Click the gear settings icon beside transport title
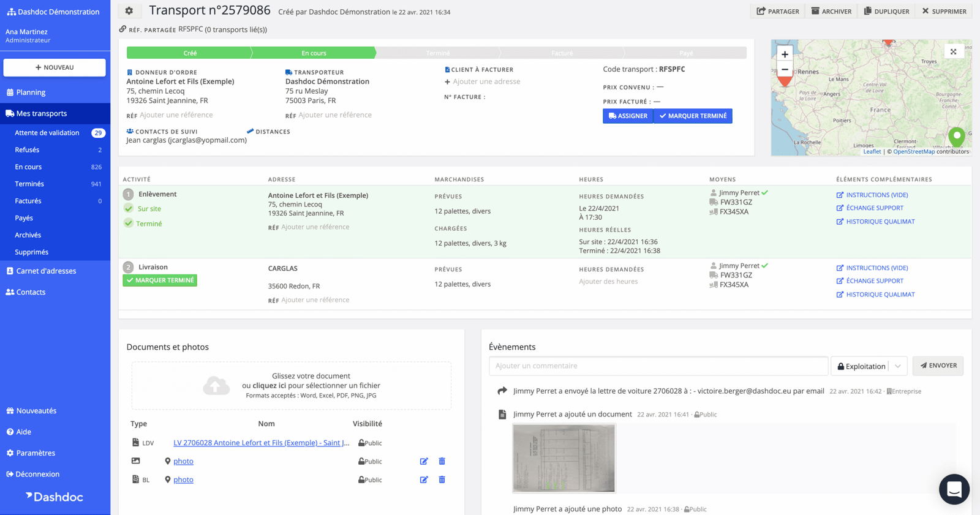 (x=129, y=10)
